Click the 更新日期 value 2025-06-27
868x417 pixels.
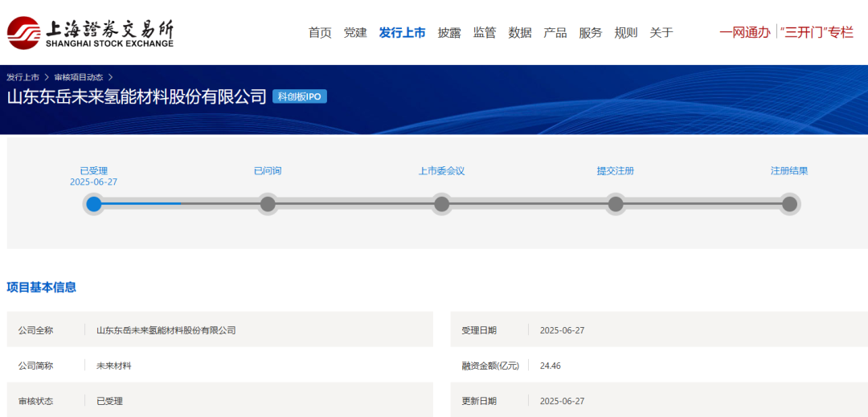562,401
